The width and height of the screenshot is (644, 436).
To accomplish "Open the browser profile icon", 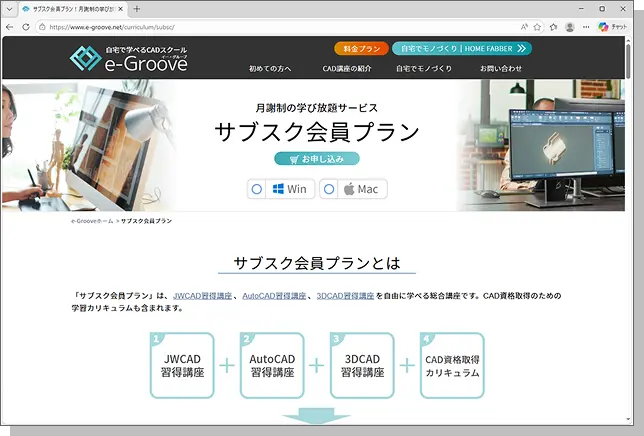I will pyautogui.click(x=570, y=27).
